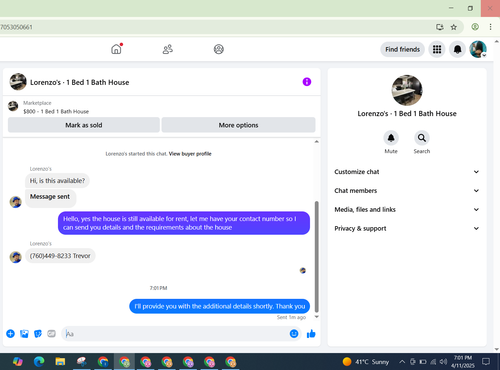
Task: Open the account profile picture menu
Action: coord(478,49)
